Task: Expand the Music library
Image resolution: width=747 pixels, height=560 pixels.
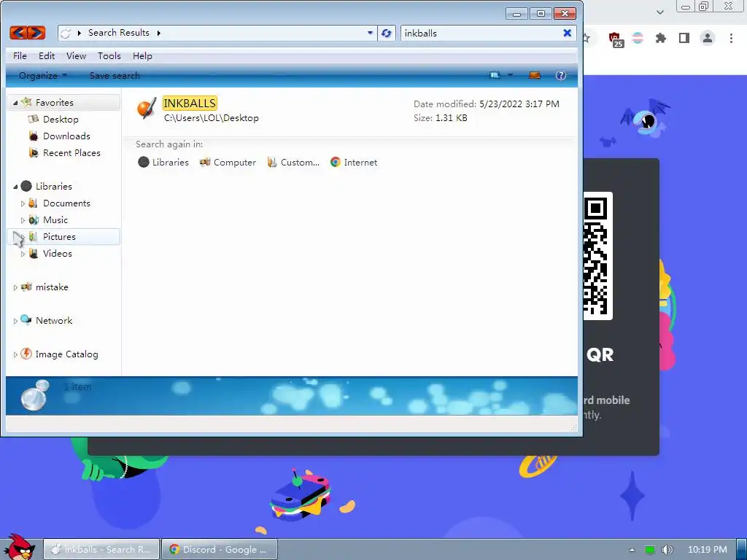Action: (23, 220)
